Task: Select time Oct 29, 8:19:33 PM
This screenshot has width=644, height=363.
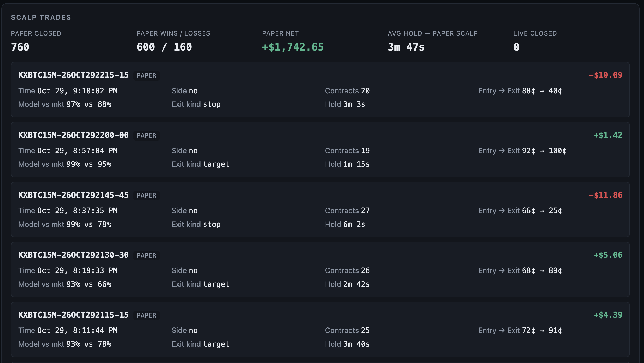Action: coord(77,270)
